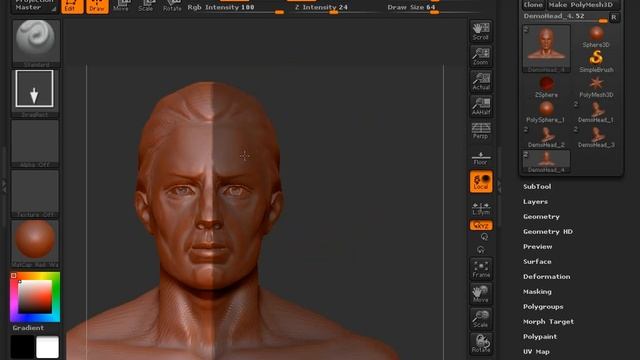Open the stroke type selector with arrow
The width and height of the screenshot is (640, 360).
click(35, 92)
